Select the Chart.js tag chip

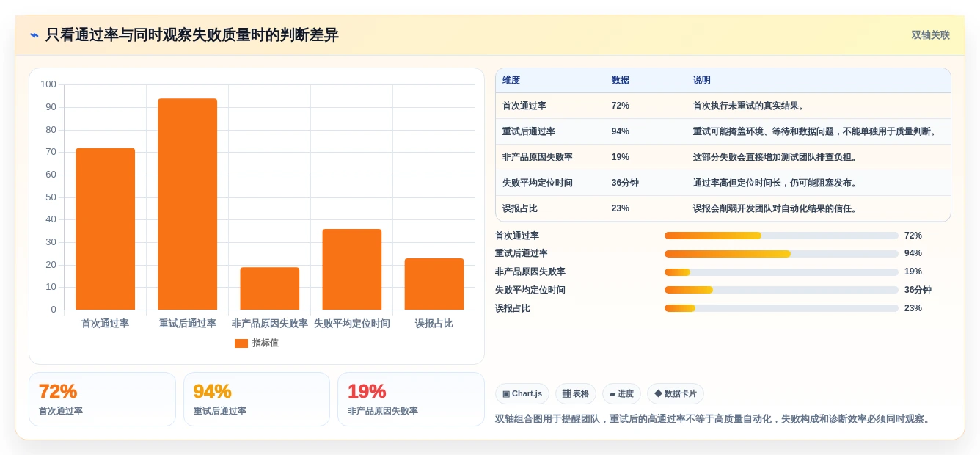tap(522, 394)
